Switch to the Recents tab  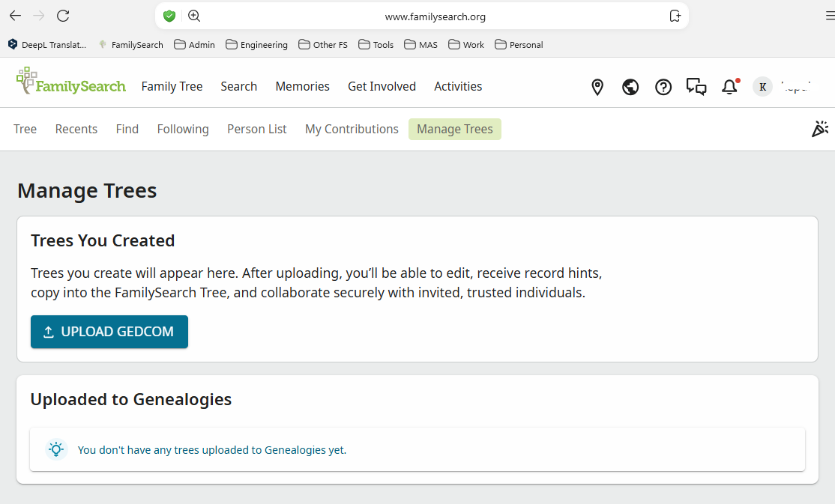pos(76,130)
